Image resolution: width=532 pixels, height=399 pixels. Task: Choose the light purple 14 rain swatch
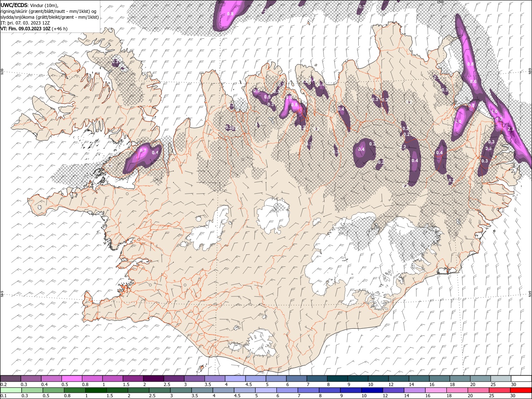pos(414,390)
